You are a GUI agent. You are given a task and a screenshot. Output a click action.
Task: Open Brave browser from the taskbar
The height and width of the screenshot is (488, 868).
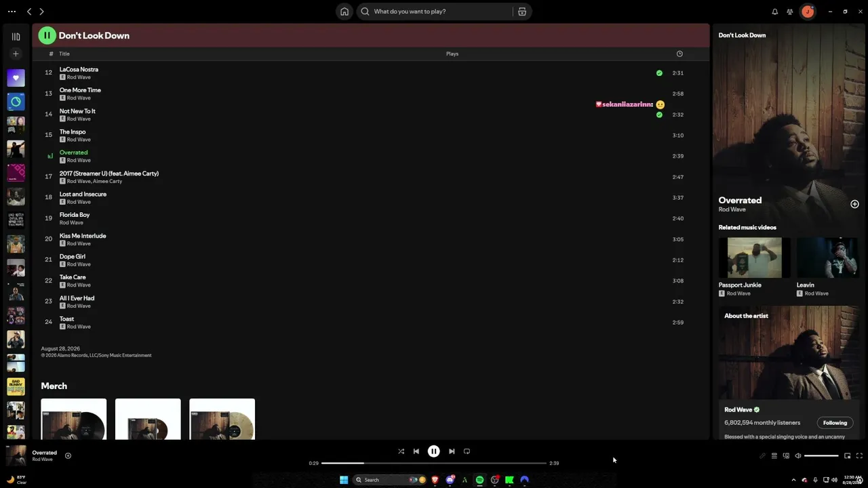[x=435, y=480]
